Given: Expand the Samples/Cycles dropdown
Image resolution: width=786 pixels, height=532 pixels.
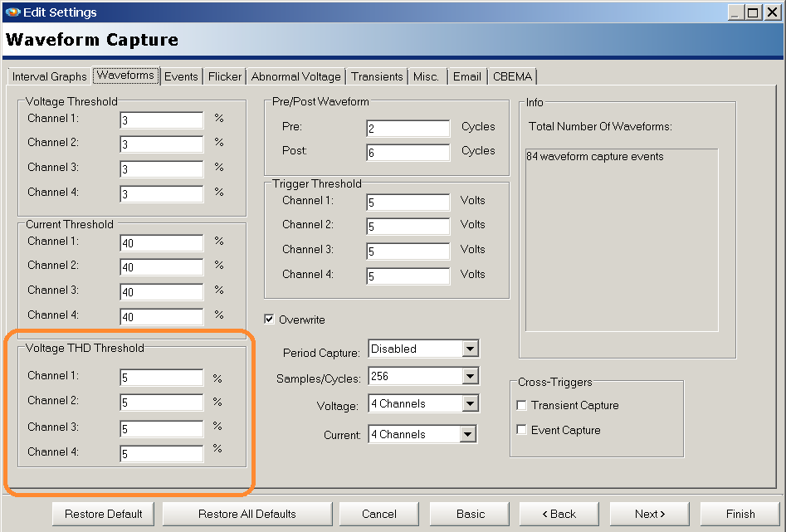Looking at the screenshot, I should pyautogui.click(x=471, y=377).
